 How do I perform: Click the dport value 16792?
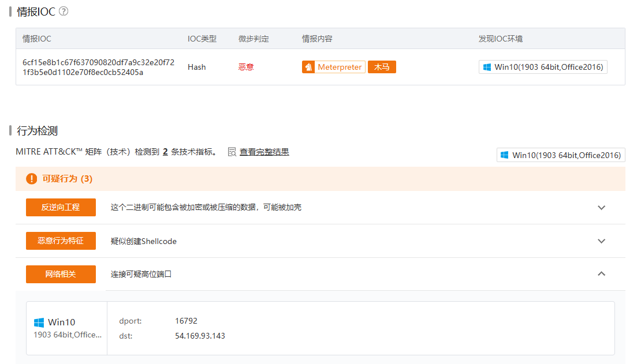(x=186, y=321)
